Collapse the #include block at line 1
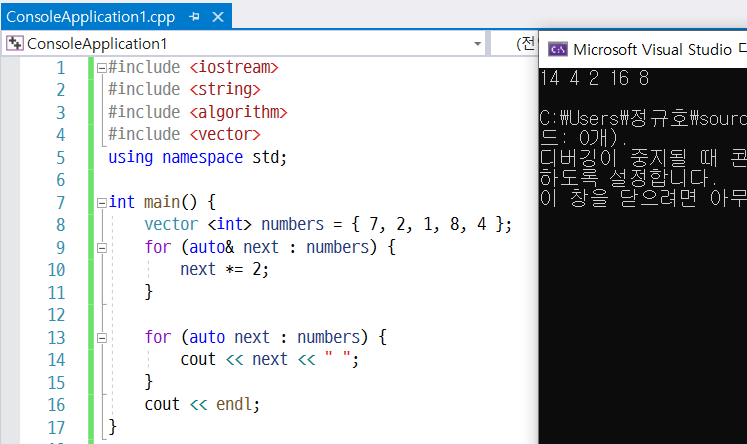This screenshot has width=747, height=444. pyautogui.click(x=101, y=68)
